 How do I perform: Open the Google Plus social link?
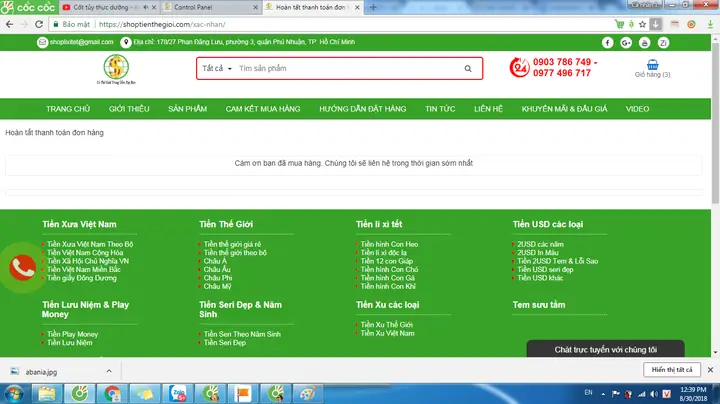[625, 42]
